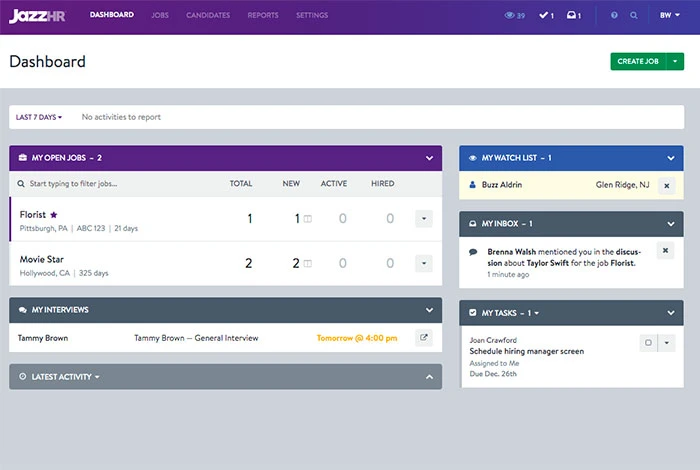Click the search magnifier icon in header
Image resolution: width=700 pixels, height=470 pixels.
click(x=634, y=16)
